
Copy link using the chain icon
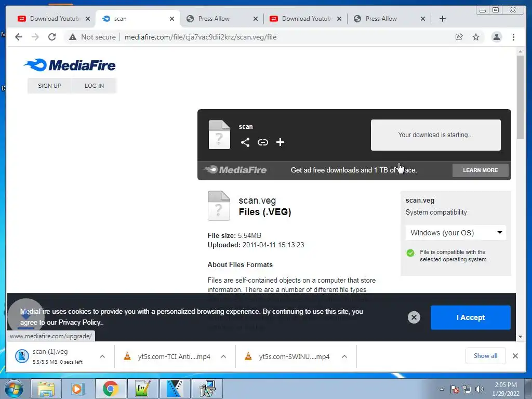coord(262,142)
